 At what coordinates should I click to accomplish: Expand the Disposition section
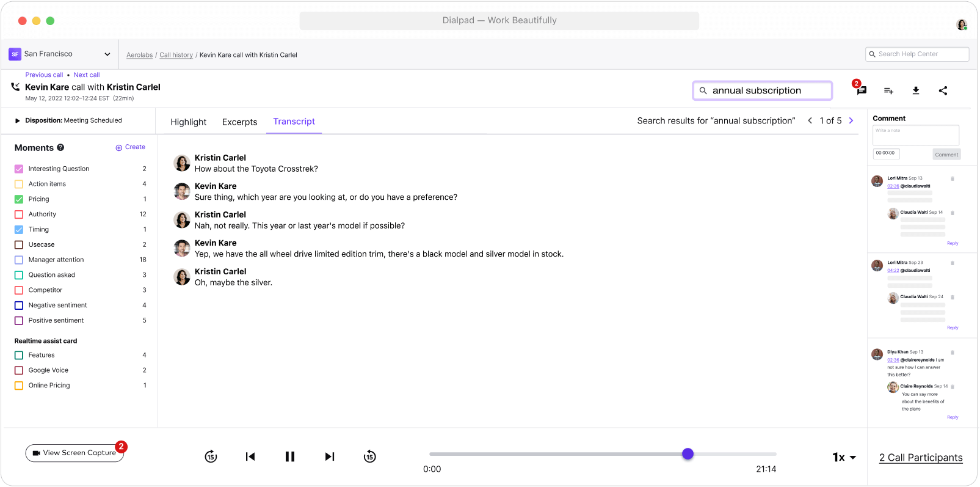(18, 120)
